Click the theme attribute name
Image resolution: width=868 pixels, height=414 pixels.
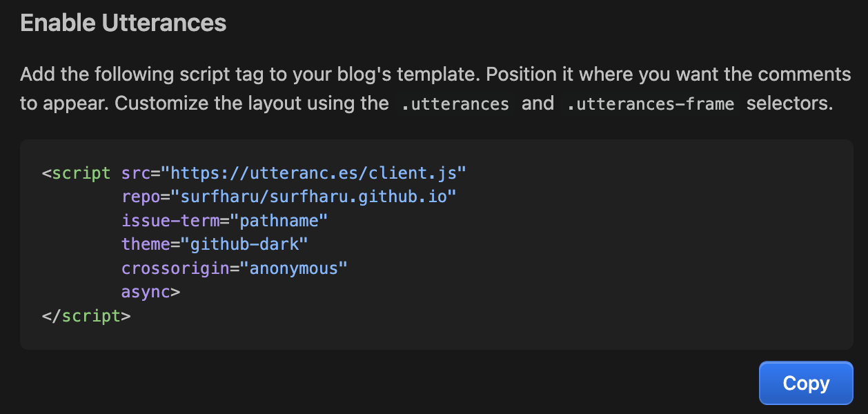pos(146,244)
